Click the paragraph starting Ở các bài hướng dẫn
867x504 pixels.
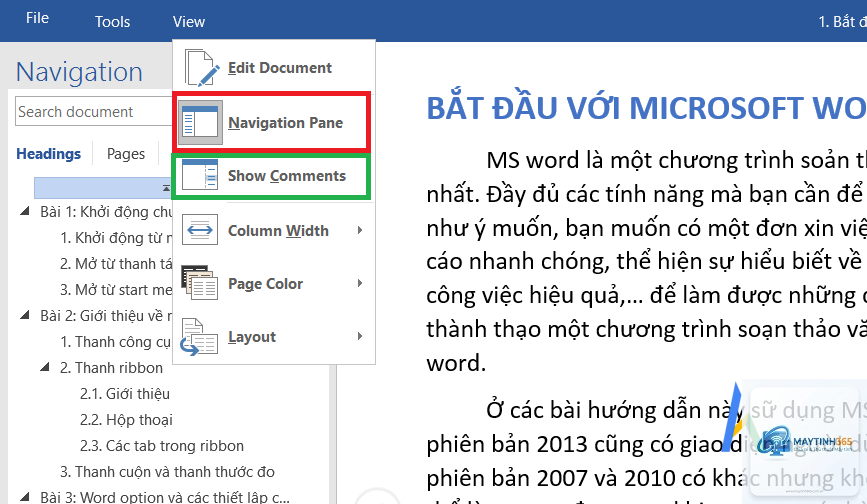[646, 450]
